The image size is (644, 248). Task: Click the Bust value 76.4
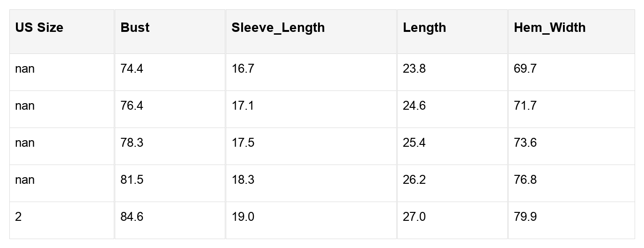coord(132,106)
